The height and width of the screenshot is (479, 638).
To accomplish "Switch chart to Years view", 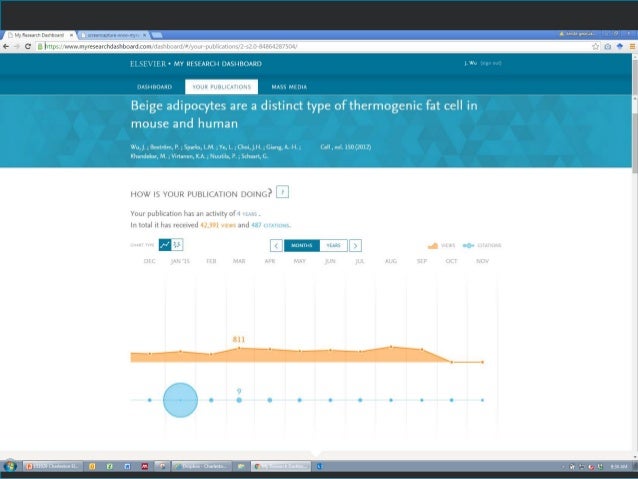I will [x=333, y=245].
